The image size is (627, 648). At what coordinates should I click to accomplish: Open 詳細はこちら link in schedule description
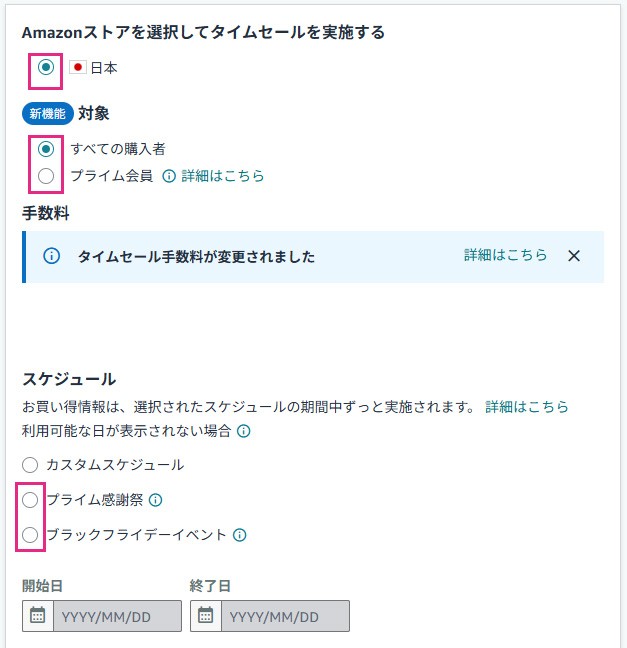tap(527, 407)
